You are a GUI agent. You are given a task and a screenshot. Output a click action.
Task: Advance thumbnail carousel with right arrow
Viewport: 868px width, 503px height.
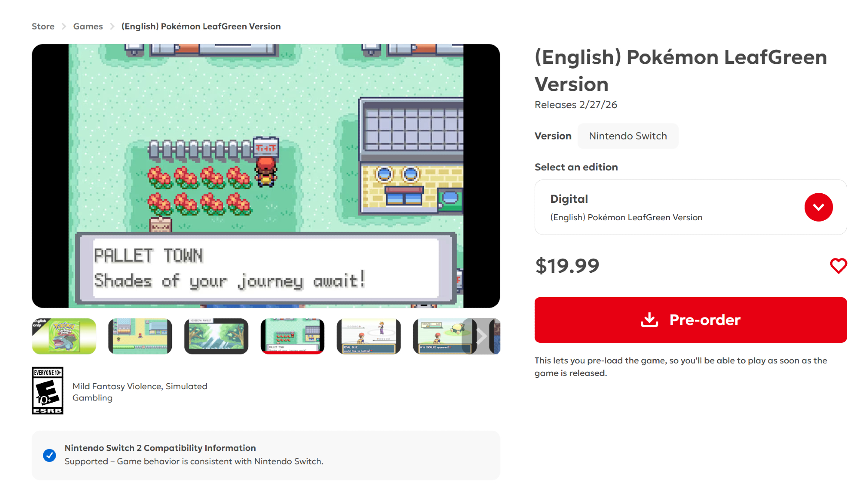pos(481,336)
